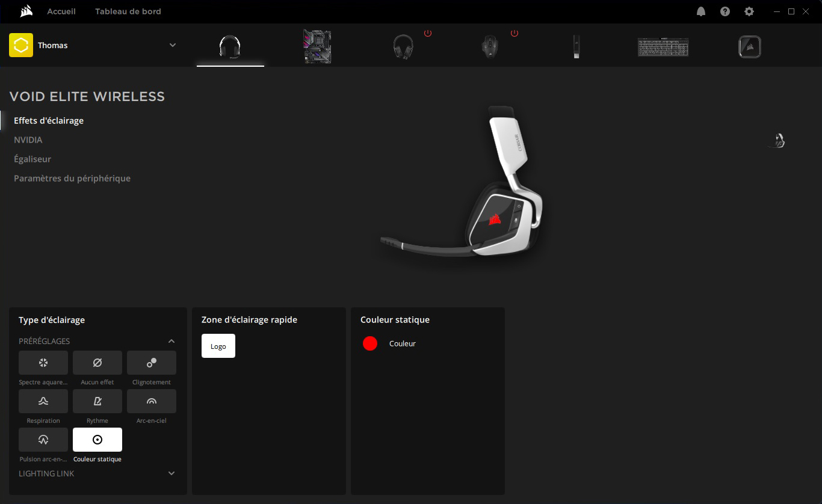Open the notifications bell

click(x=701, y=11)
